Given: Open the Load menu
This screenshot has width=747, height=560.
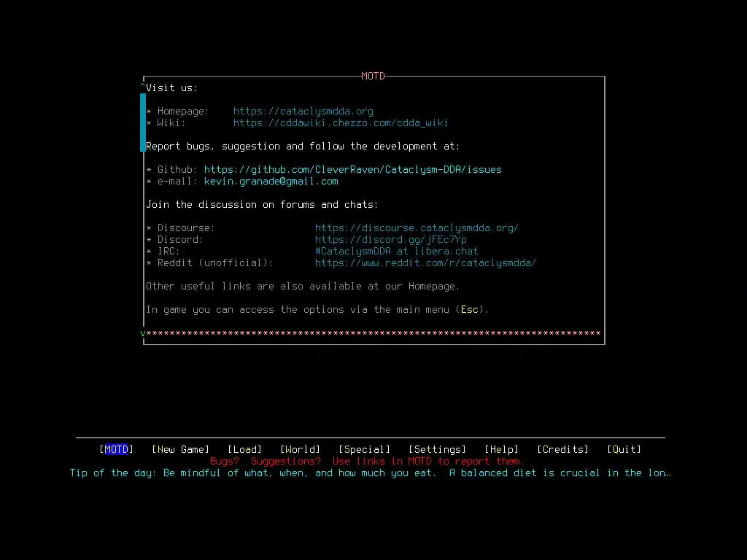Looking at the screenshot, I should point(245,449).
